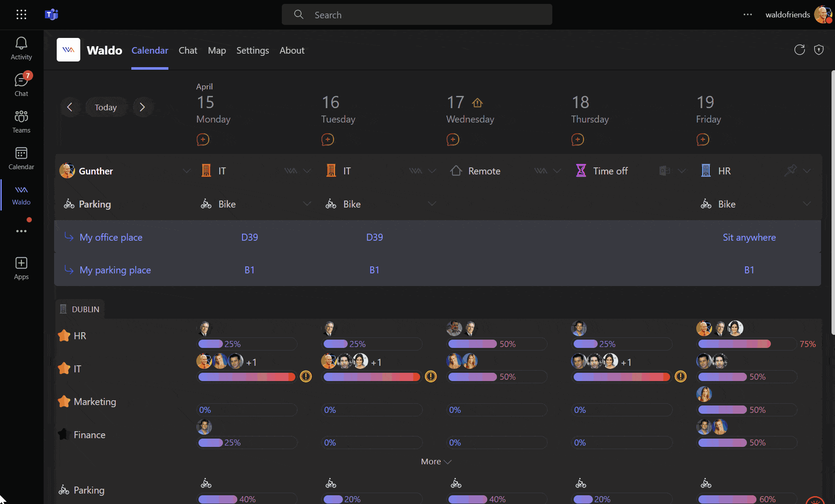Screen dimensions: 835x504
Task: Click the IT capacity warning icon on Tuesday
Action: tap(431, 376)
